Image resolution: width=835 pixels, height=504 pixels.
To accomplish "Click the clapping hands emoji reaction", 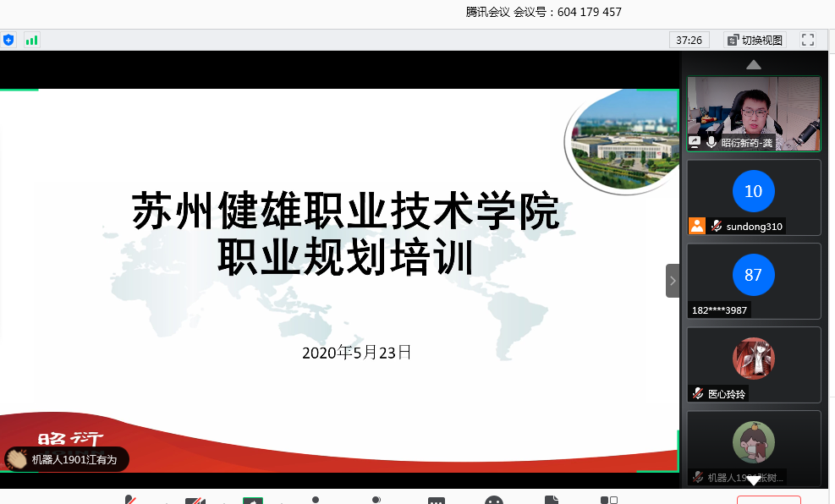I will [x=17, y=459].
